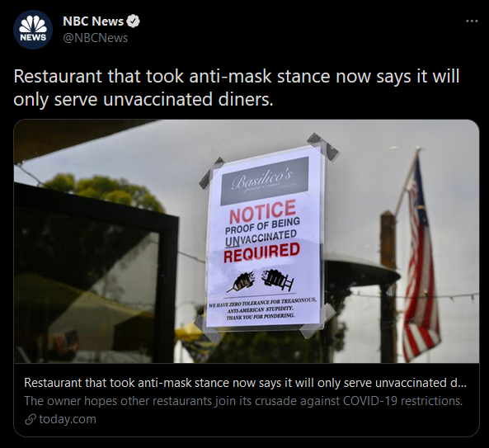This screenshot has height=448, width=489.
Task: Click the Basilico's logo on the sign
Action: tap(265, 181)
